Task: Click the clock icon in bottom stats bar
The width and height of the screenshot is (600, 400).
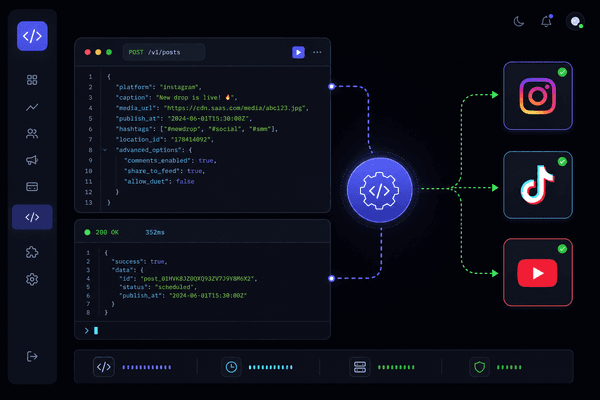Action: pos(231,367)
